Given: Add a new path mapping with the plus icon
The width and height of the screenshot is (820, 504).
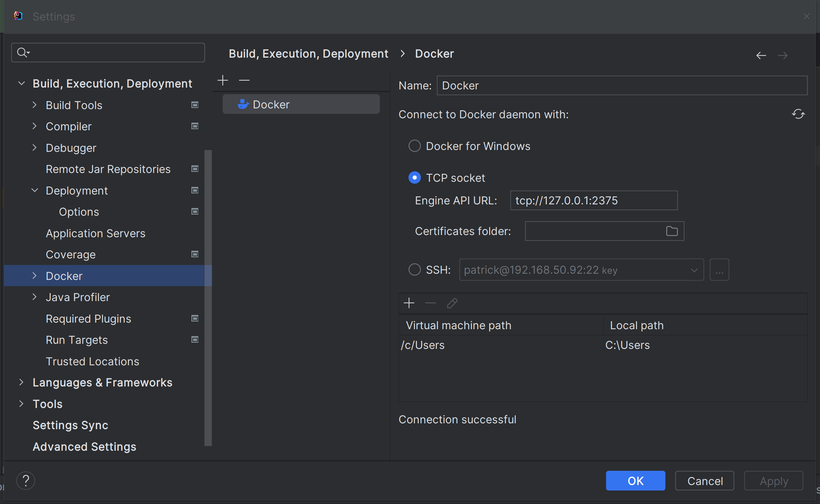Looking at the screenshot, I should click(409, 303).
